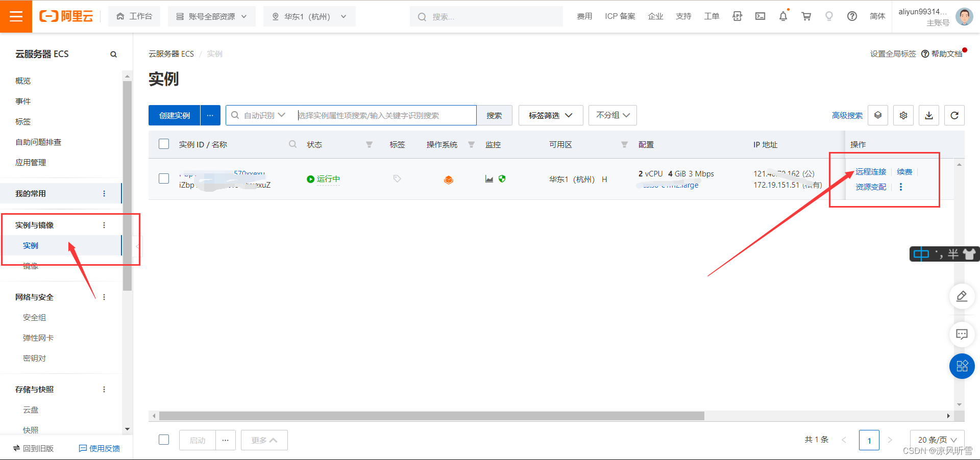The width and height of the screenshot is (980, 460).
Task: Click the 创建实例 button
Action: 174,115
